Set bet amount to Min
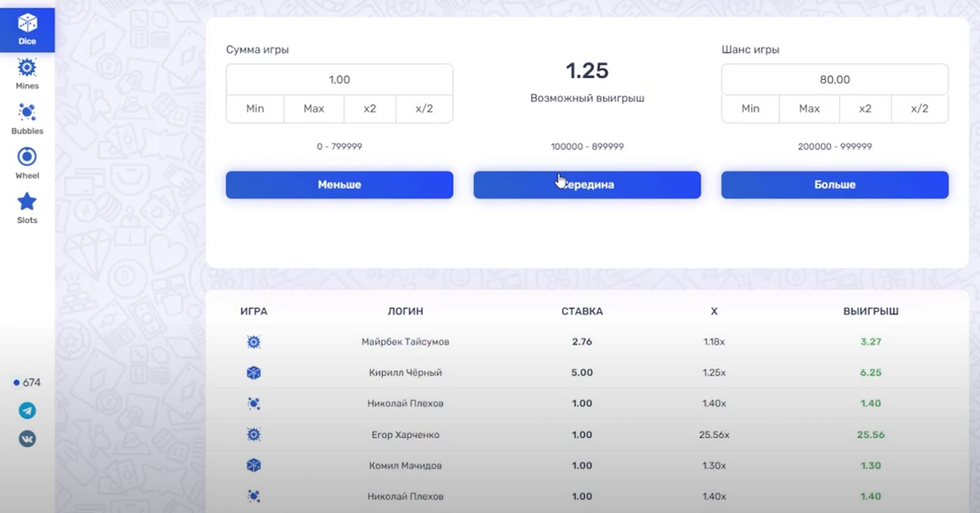The width and height of the screenshot is (980, 513). pyautogui.click(x=255, y=109)
